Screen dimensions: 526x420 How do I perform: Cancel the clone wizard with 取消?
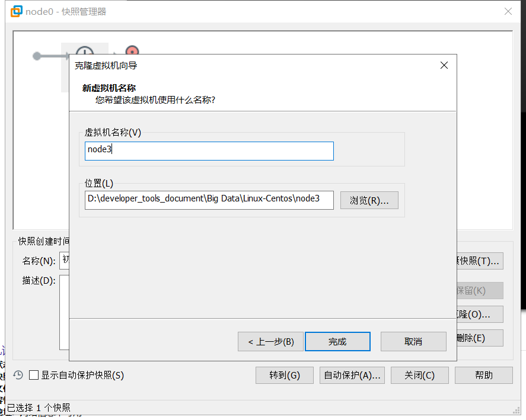pos(413,341)
